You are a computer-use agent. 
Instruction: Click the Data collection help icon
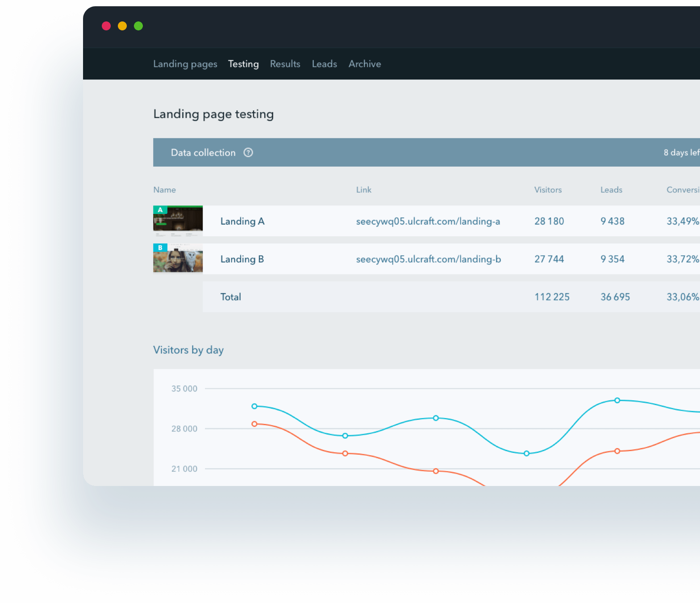point(248,153)
